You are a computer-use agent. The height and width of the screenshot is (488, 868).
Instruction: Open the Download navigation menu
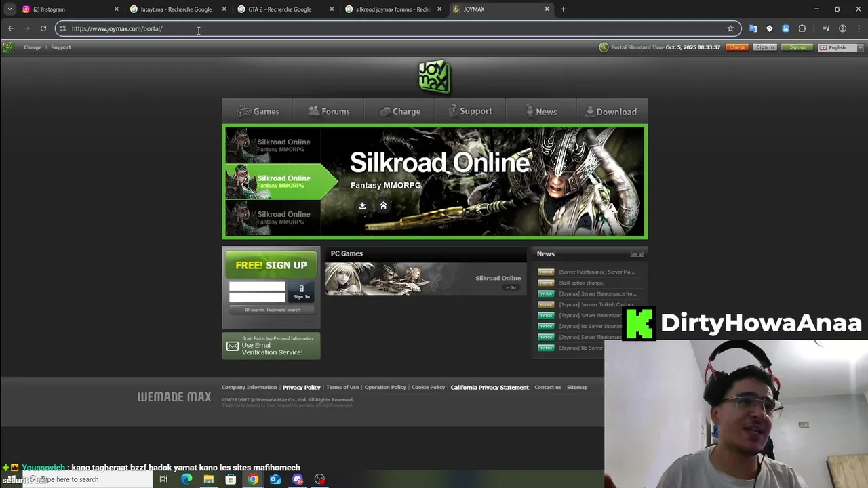(x=611, y=111)
